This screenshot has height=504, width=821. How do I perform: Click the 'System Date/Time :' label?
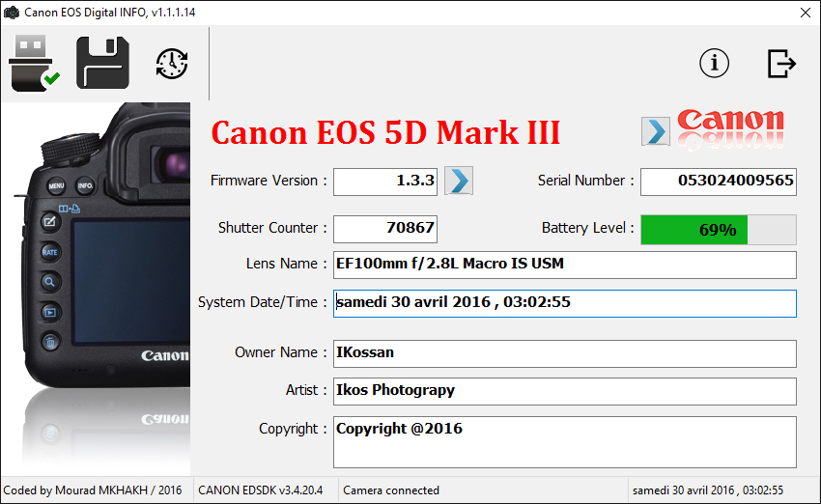pos(263,302)
